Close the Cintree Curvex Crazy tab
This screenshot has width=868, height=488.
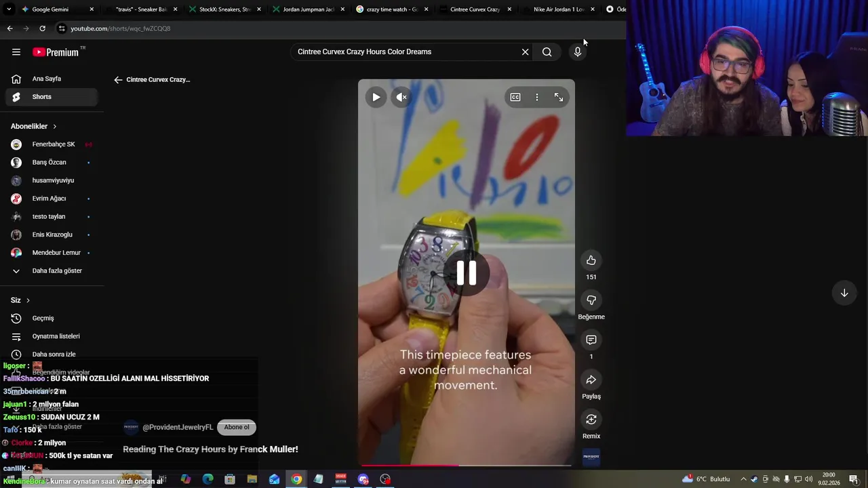click(509, 9)
